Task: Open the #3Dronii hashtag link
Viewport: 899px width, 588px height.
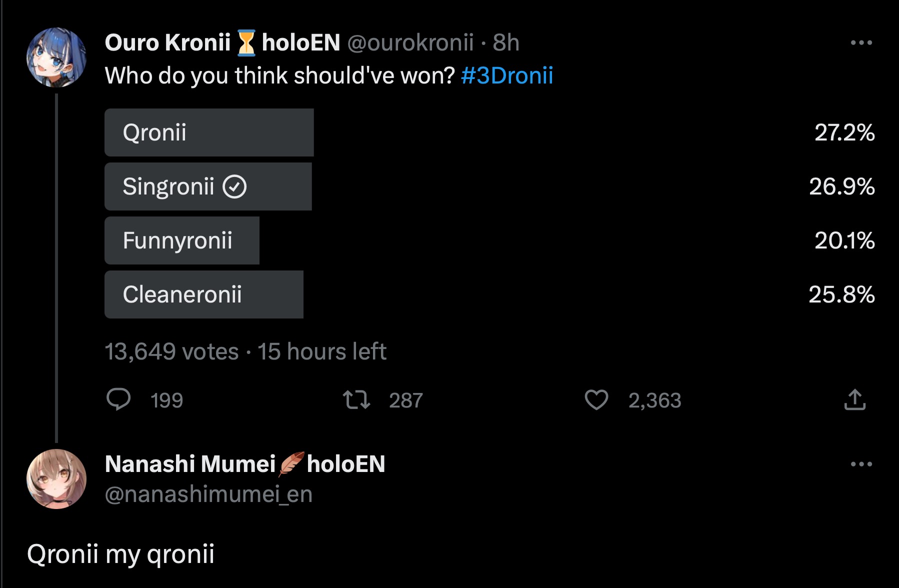Action: (506, 75)
